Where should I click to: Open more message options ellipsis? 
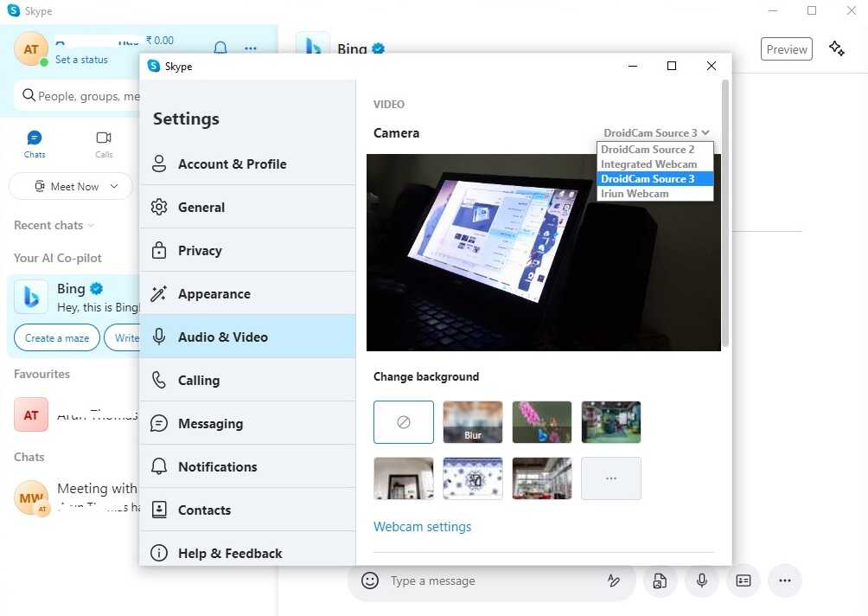784,581
